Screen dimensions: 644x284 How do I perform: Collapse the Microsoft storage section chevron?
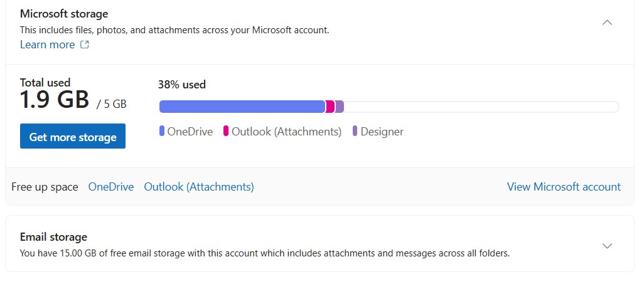[x=607, y=23]
